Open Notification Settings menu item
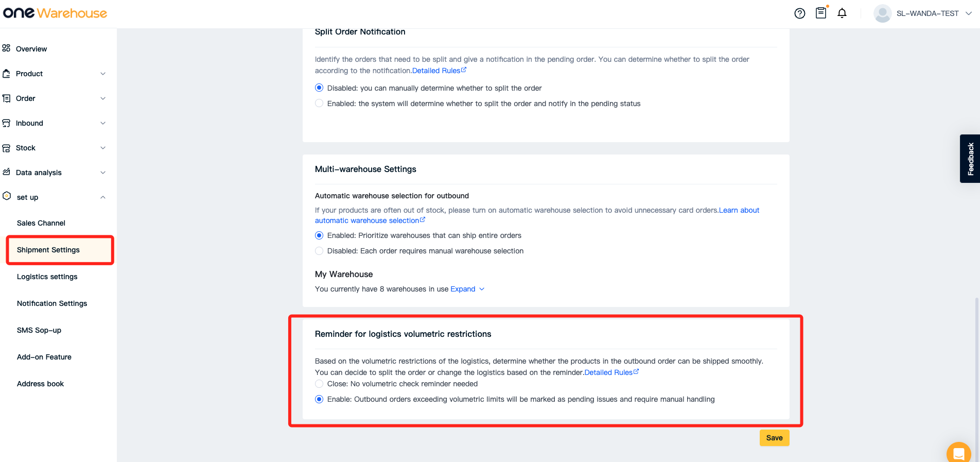980x462 pixels. pos(52,303)
